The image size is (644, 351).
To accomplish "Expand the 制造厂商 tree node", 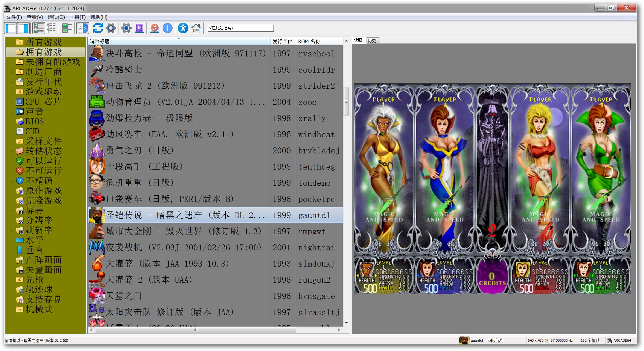I will 11,72.
